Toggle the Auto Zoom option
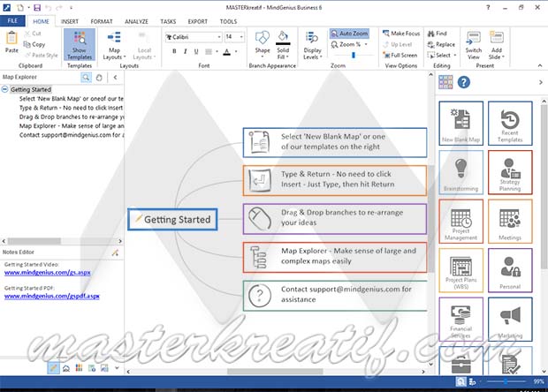 [x=349, y=34]
